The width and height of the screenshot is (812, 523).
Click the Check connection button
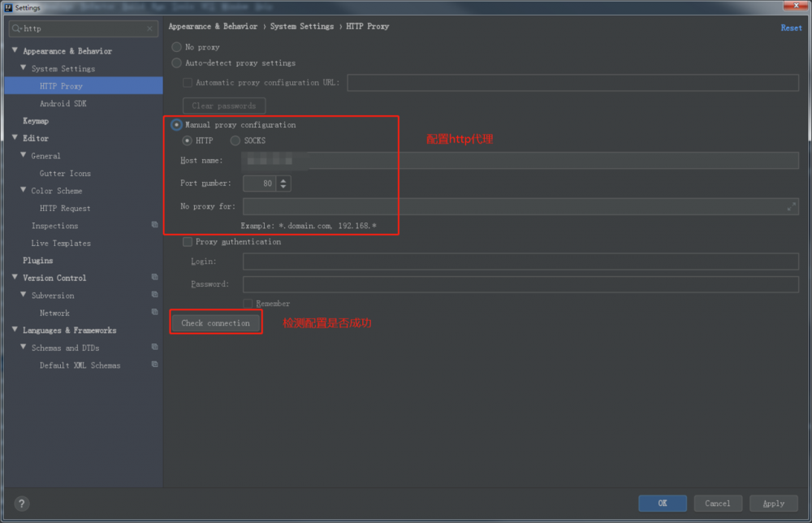tap(215, 322)
